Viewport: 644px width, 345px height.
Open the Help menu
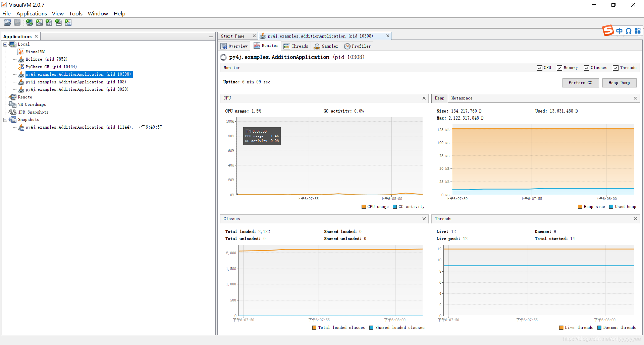(x=119, y=13)
